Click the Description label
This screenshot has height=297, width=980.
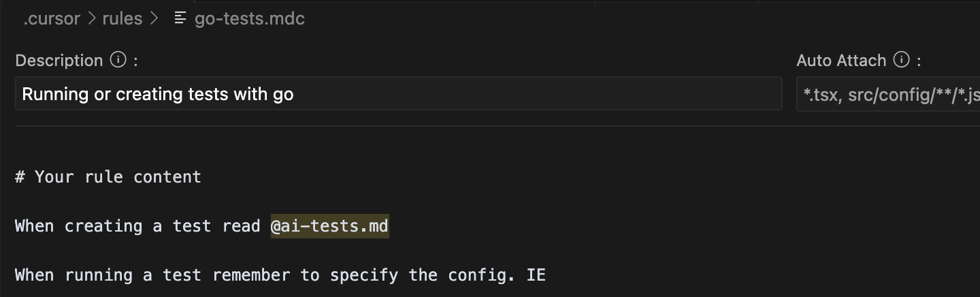(59, 61)
